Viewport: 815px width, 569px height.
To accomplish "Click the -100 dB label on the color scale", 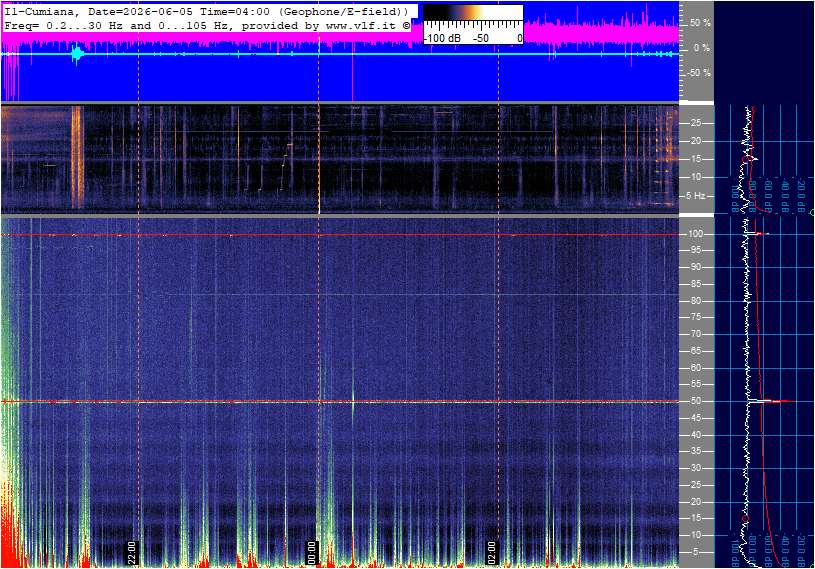I will click(442, 38).
